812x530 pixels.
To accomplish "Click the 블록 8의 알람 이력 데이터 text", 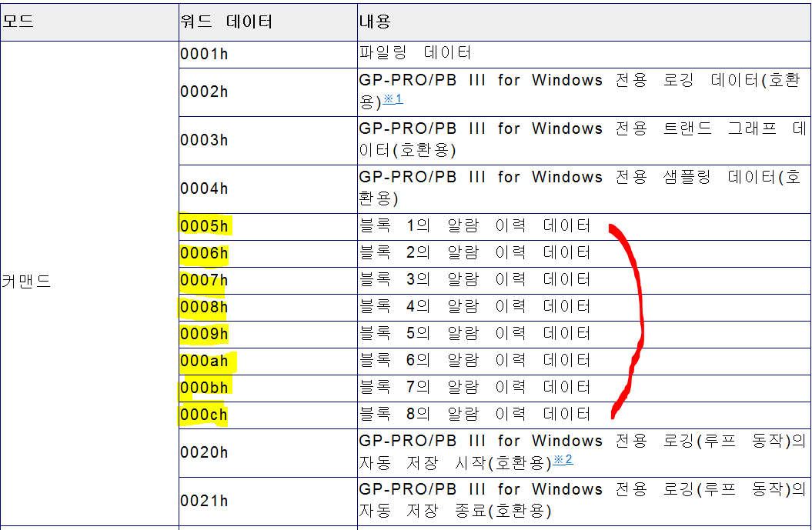I will [475, 414].
